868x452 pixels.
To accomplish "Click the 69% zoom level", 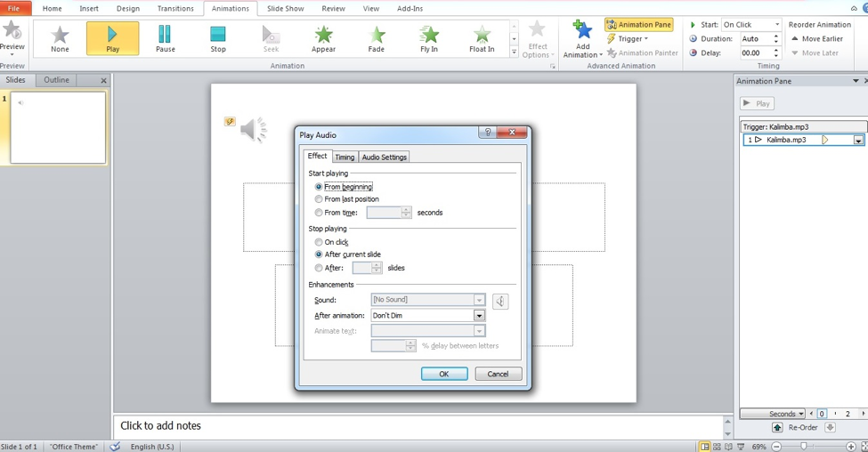I will click(759, 447).
